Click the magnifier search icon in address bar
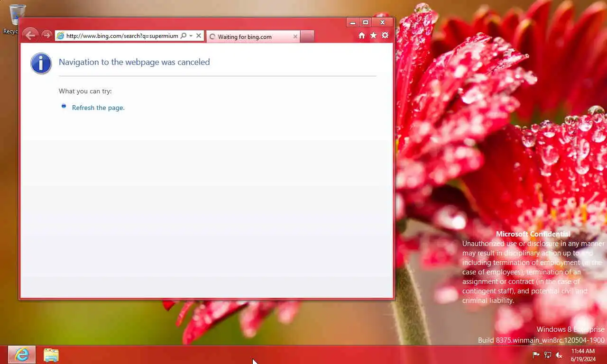Image resolution: width=607 pixels, height=364 pixels. [184, 36]
